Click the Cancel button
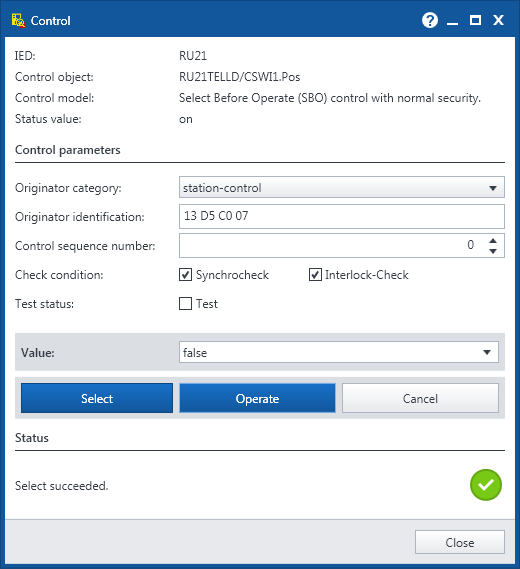Viewport: 520px width, 569px height. 420,398
